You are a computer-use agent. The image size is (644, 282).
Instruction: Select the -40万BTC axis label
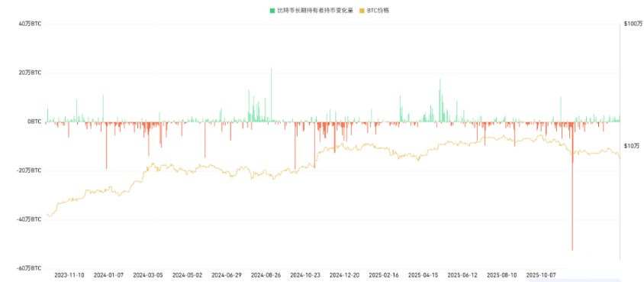pos(30,219)
